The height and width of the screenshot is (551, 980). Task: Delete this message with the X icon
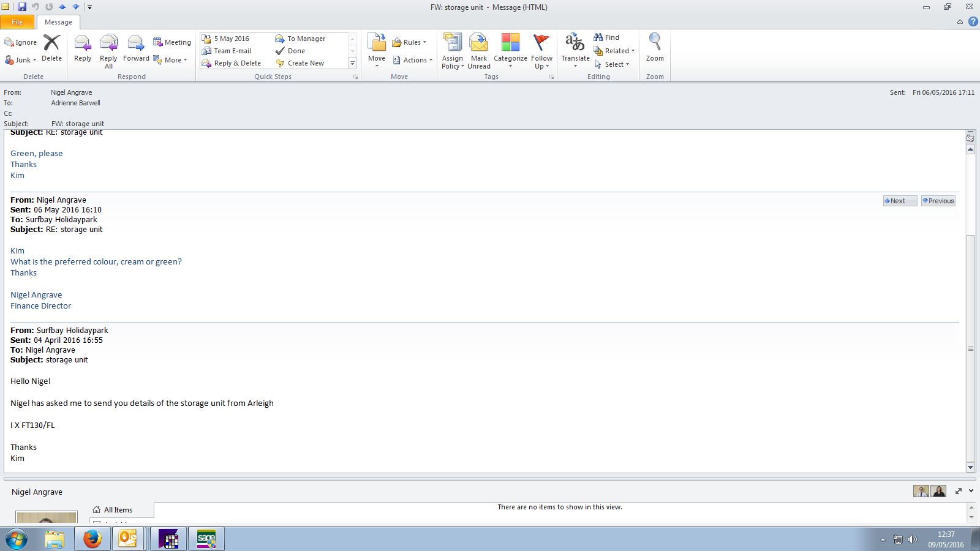tap(51, 48)
